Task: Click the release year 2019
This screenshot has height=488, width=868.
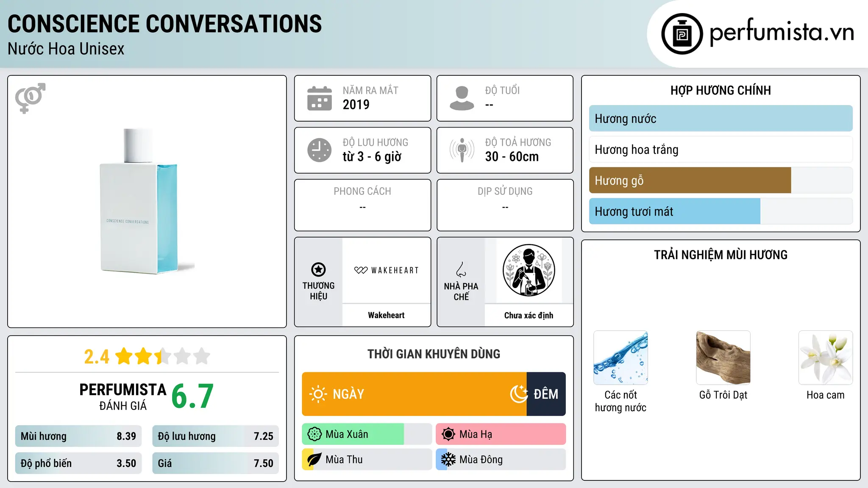Action: (356, 105)
